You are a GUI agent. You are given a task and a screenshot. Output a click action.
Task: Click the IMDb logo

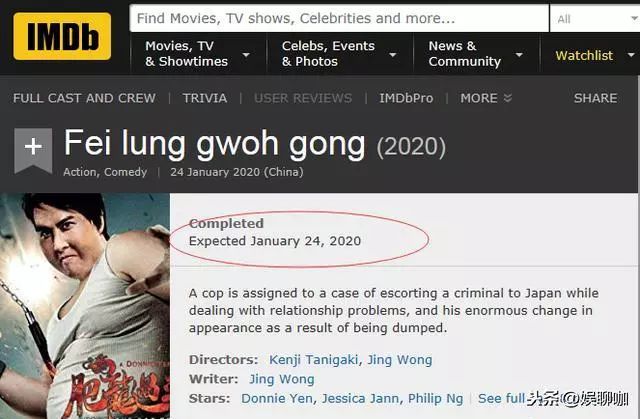(62, 36)
